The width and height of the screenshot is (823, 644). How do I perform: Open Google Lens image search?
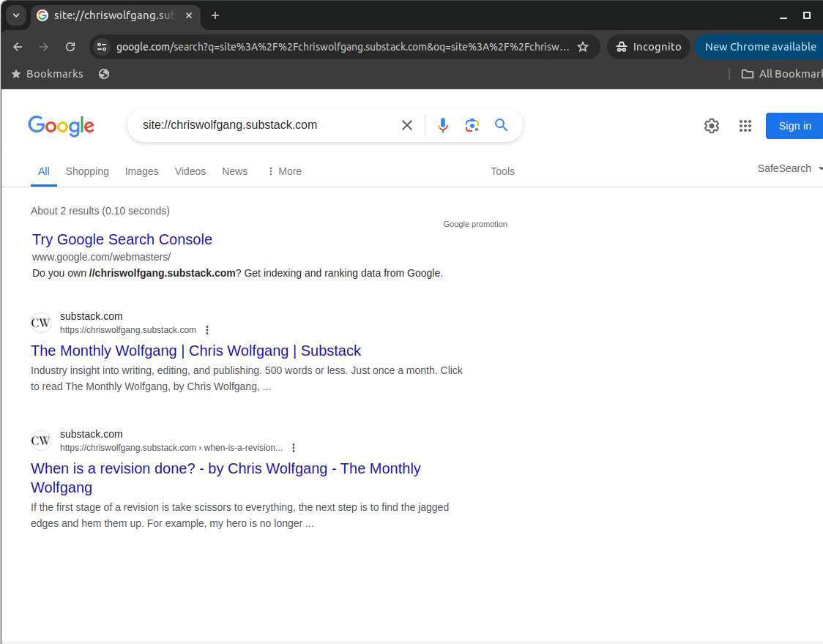click(472, 125)
